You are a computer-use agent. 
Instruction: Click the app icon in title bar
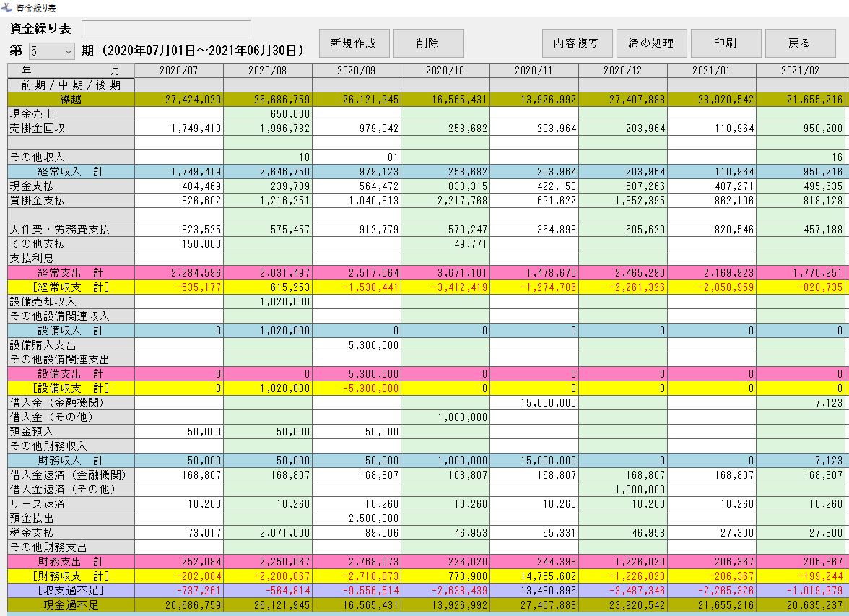(x=6, y=8)
